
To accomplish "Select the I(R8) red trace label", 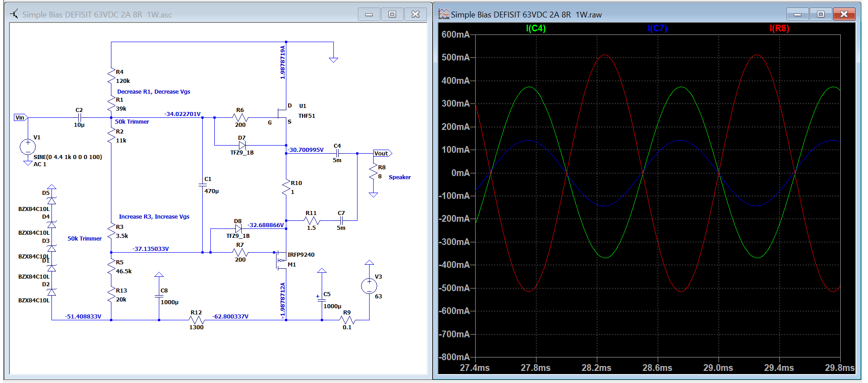I will pyautogui.click(x=779, y=28).
